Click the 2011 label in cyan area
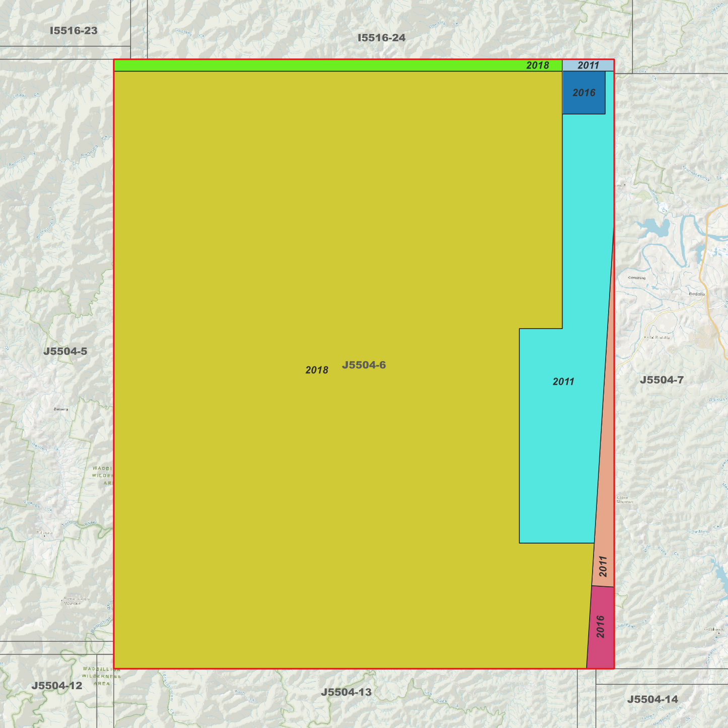 point(563,382)
